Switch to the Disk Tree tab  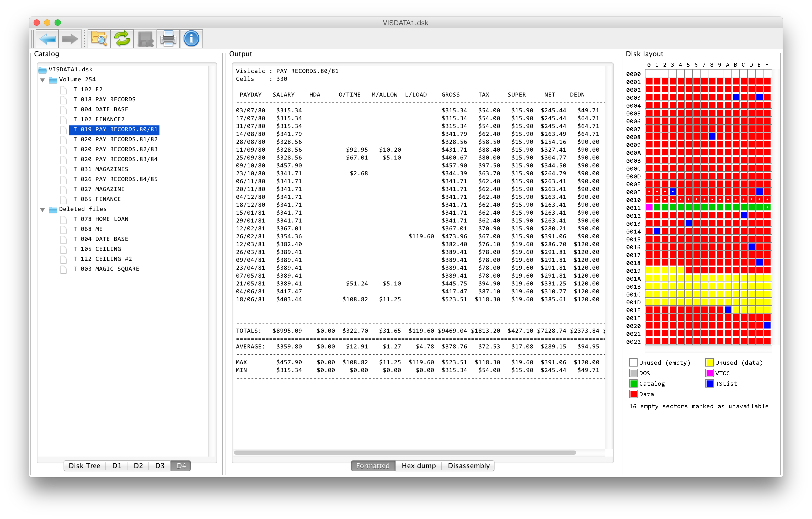(84, 465)
